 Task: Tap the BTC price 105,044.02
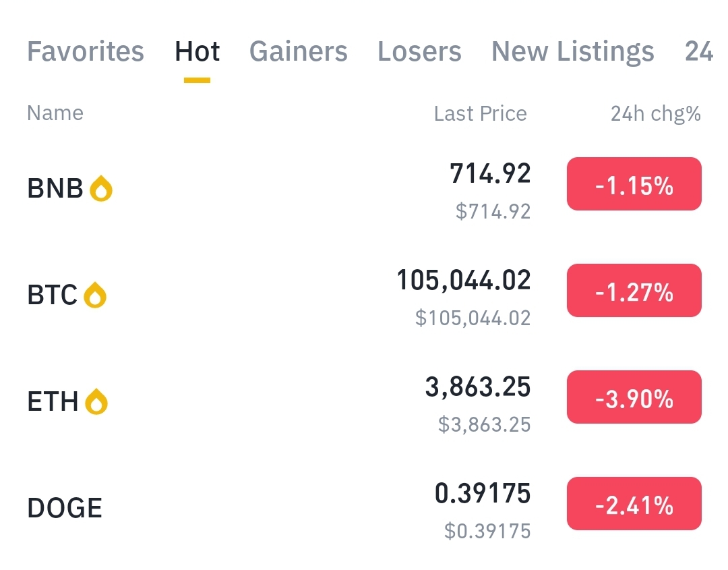pyautogui.click(x=463, y=280)
